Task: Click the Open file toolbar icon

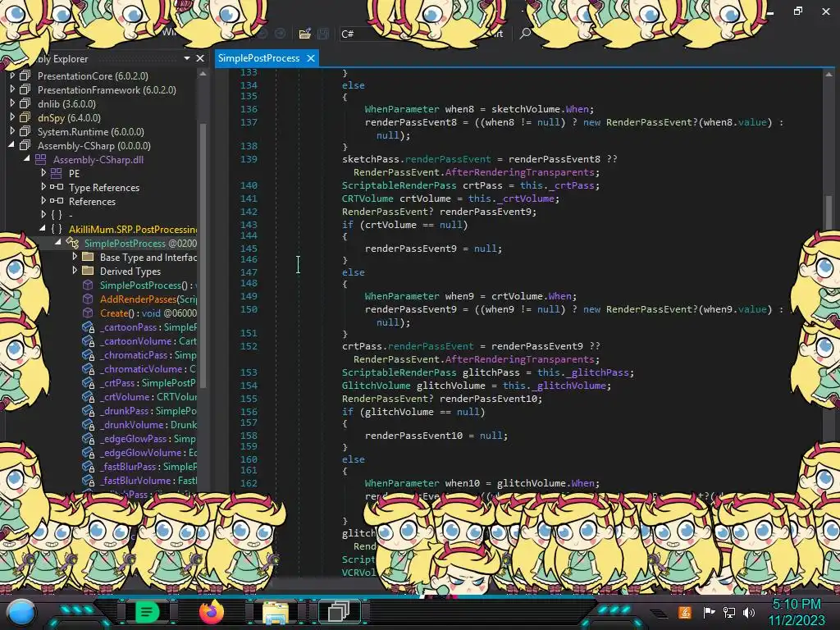Action: coord(305,34)
